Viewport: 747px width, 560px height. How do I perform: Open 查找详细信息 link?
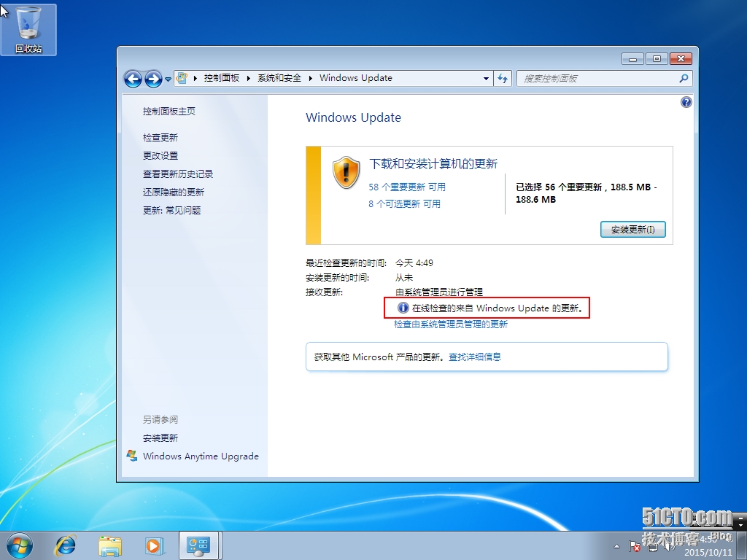tap(475, 357)
